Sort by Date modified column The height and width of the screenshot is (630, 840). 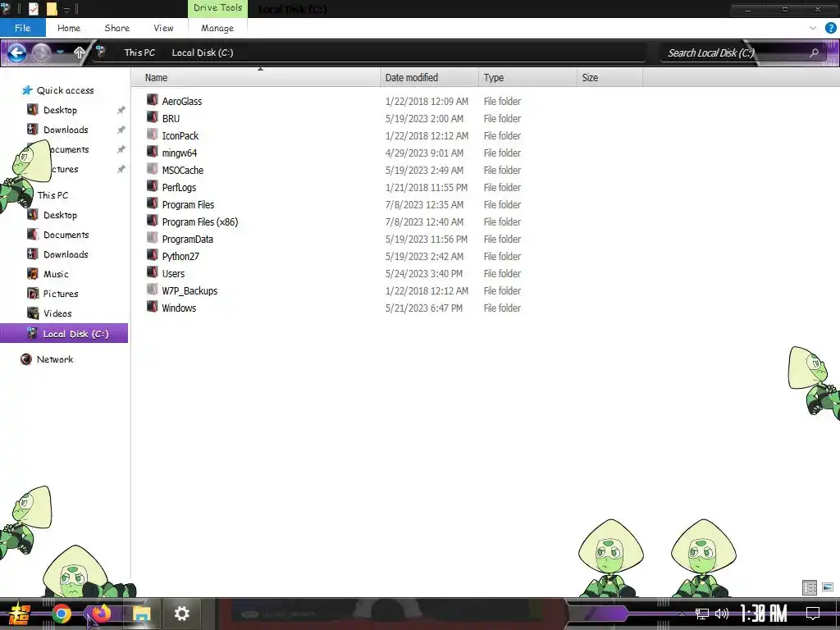[429, 78]
